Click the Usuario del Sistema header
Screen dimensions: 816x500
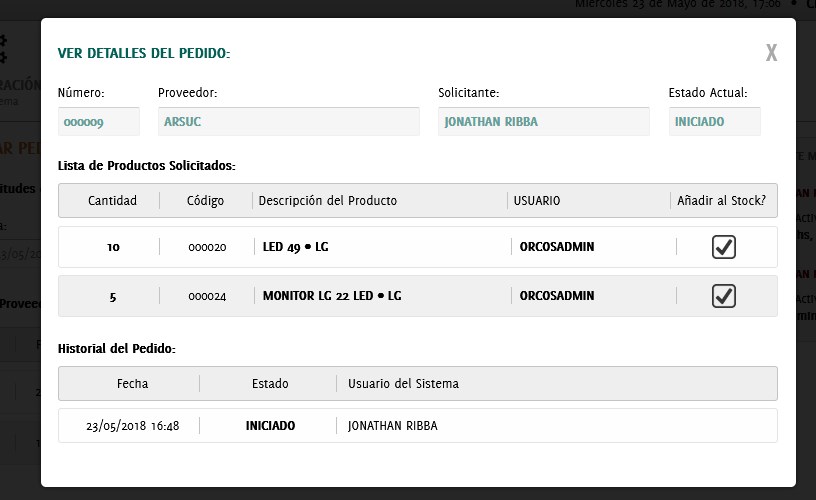coord(403,384)
